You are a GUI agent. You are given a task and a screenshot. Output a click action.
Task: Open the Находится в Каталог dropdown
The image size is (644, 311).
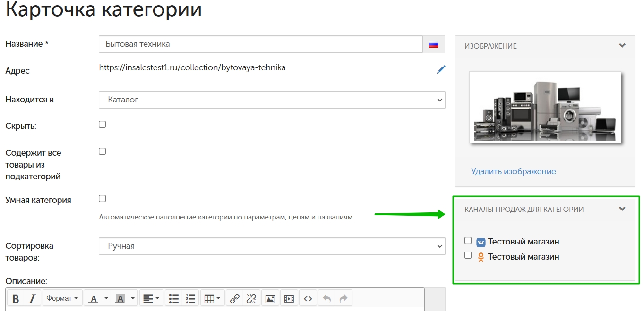(x=272, y=100)
